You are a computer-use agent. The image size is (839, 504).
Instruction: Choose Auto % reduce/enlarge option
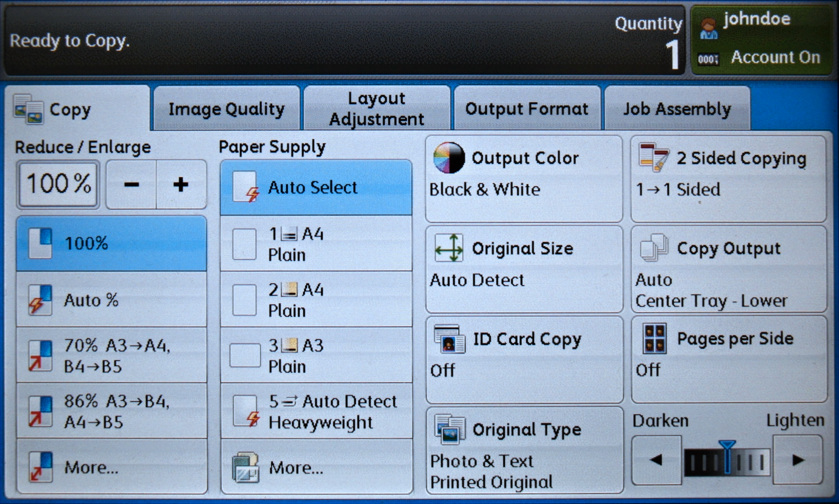112,299
